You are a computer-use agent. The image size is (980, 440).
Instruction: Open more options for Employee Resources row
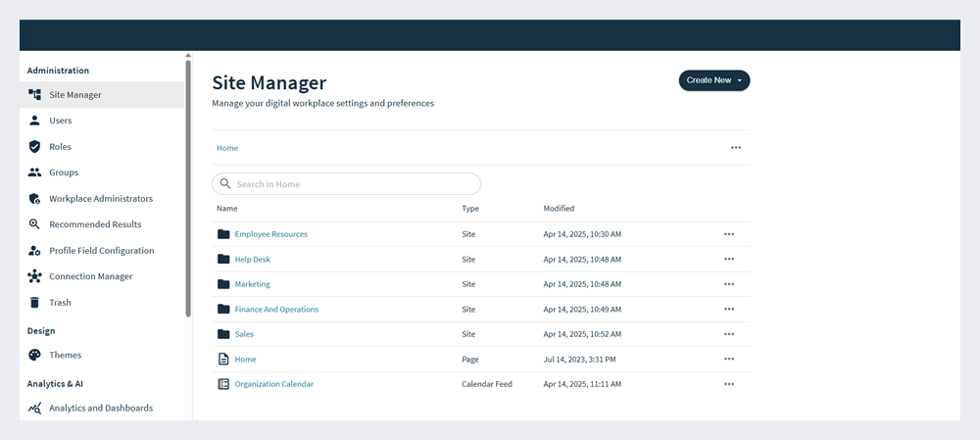(x=728, y=234)
